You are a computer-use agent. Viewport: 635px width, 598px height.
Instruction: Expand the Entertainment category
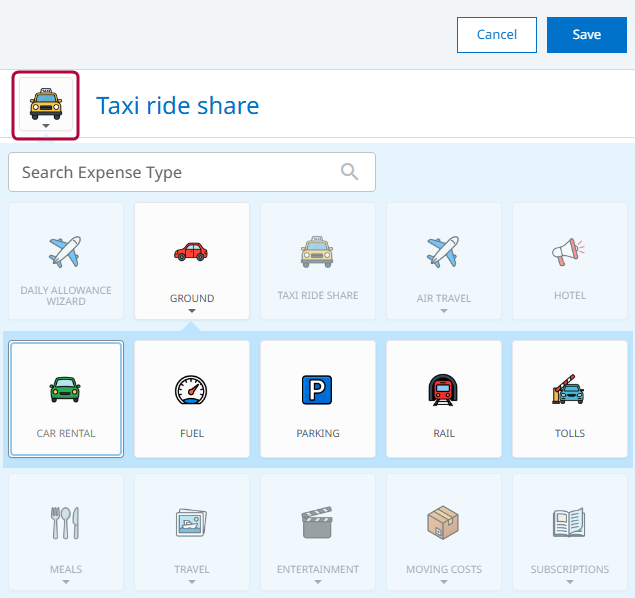coord(318,535)
